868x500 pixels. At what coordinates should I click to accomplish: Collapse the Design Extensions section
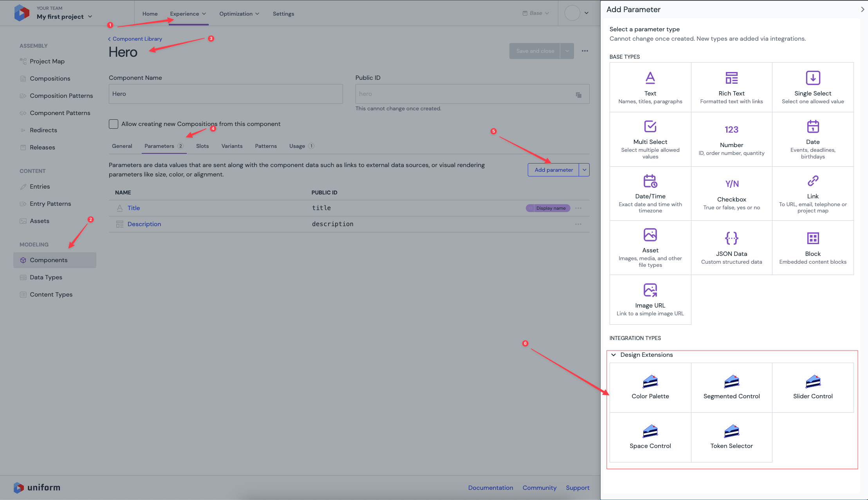click(x=614, y=355)
